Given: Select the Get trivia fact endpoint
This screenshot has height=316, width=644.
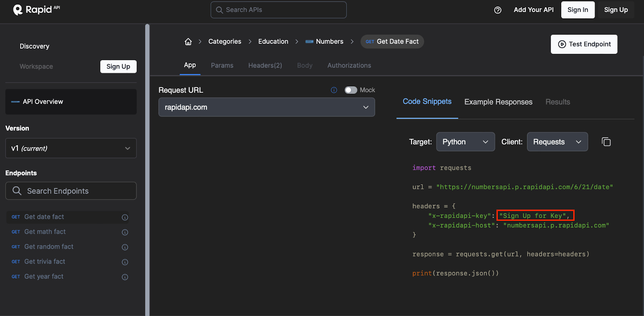Looking at the screenshot, I should click(68, 262).
